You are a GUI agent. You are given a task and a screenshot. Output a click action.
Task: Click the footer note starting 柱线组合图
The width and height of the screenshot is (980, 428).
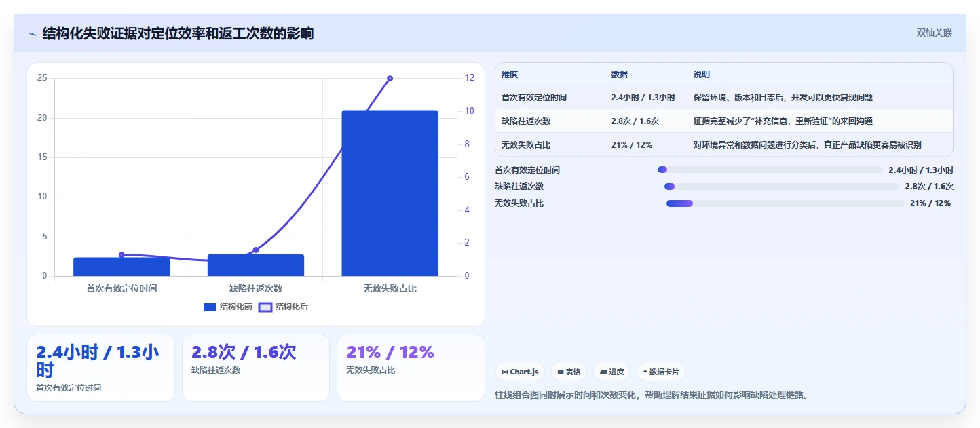click(652, 395)
